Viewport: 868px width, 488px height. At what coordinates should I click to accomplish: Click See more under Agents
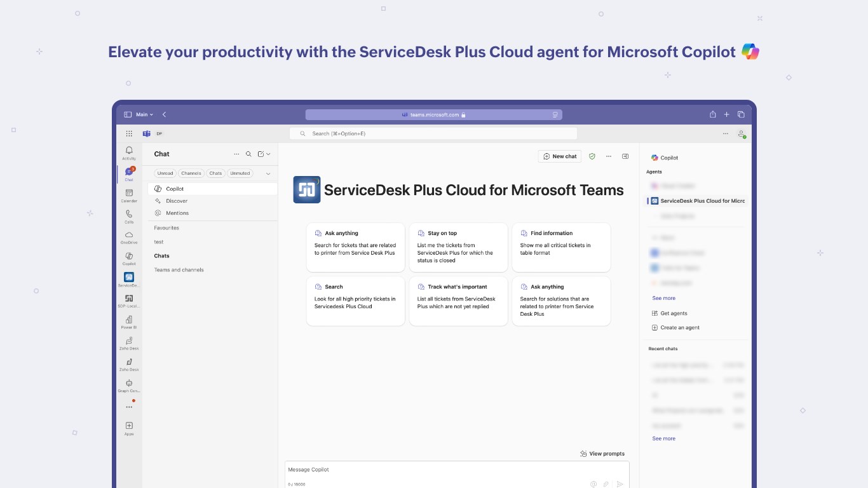tap(663, 298)
